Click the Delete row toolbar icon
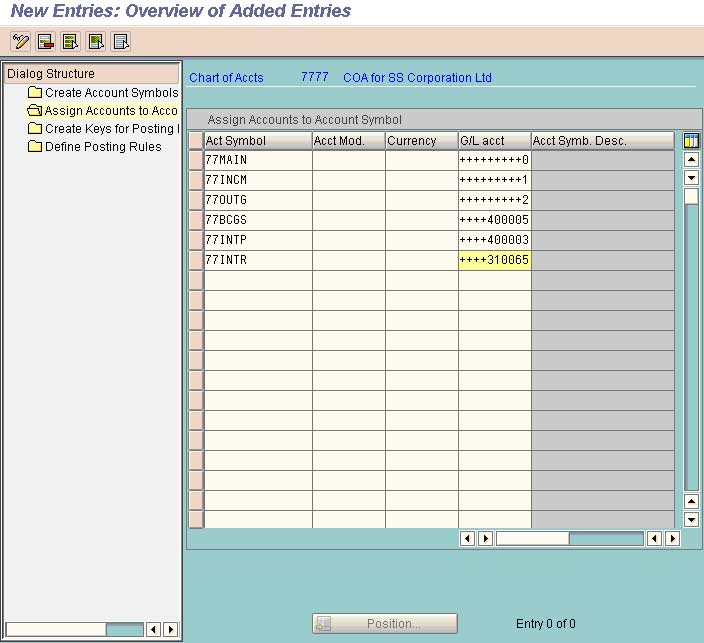The height and width of the screenshot is (643, 704). pos(46,42)
